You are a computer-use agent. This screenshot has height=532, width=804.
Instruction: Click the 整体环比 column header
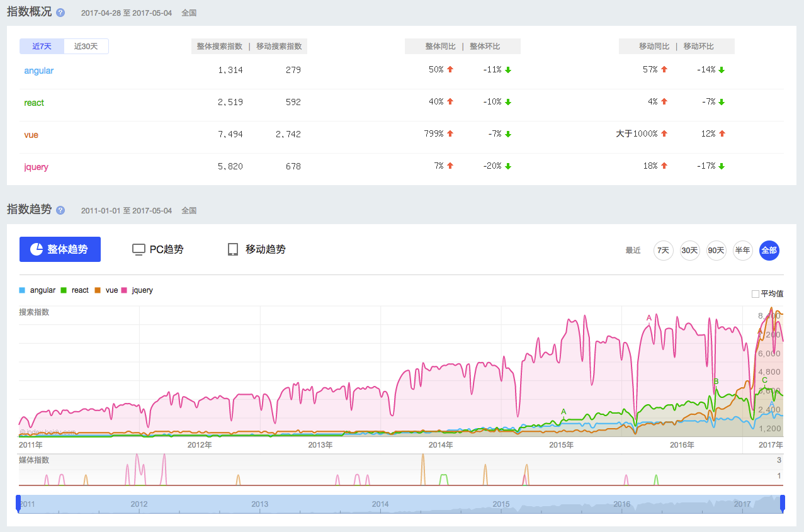pyautogui.click(x=485, y=46)
